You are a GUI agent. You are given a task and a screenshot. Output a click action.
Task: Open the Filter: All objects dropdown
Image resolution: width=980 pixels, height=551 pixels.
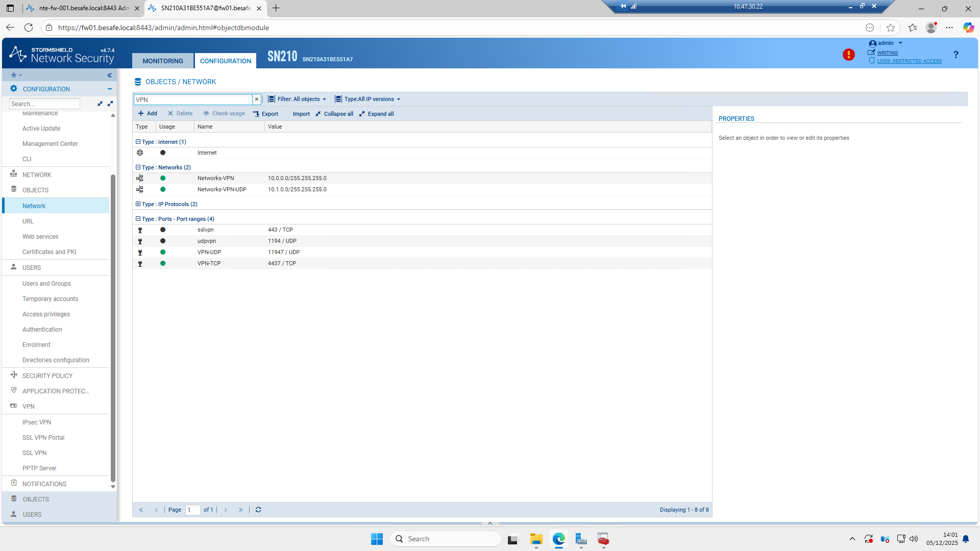297,99
